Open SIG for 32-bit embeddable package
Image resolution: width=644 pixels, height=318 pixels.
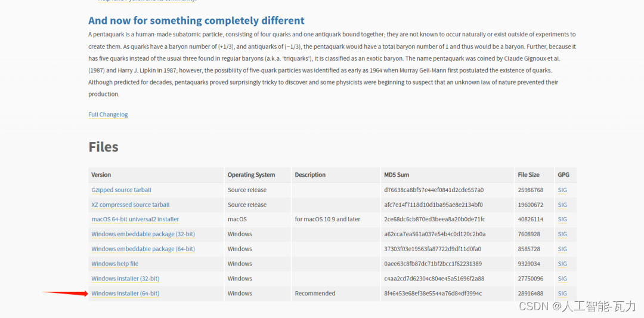click(x=562, y=234)
